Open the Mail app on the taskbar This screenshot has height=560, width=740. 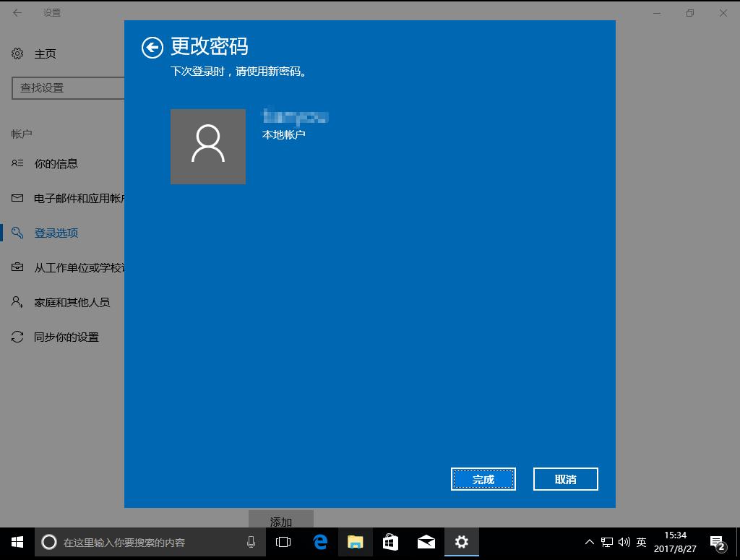426,541
